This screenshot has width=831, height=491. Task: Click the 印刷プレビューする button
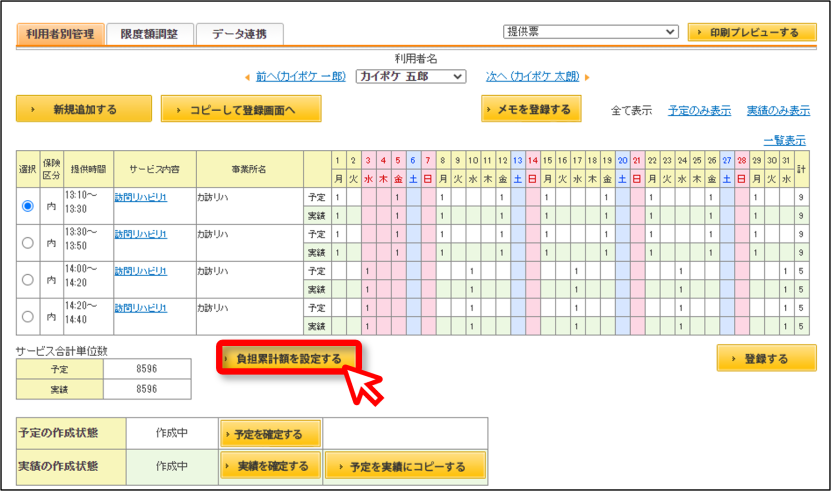pyautogui.click(x=752, y=32)
